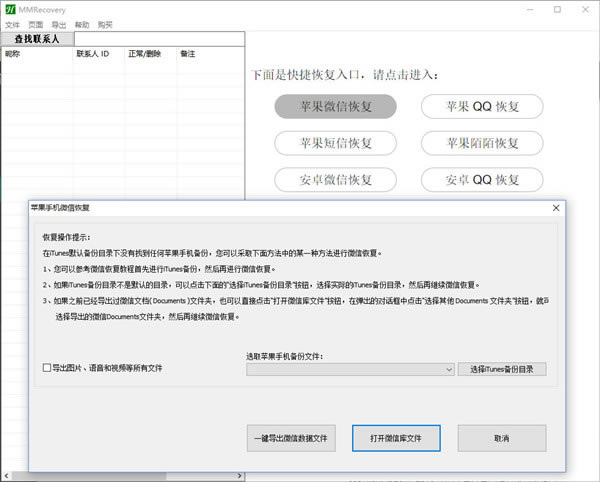Click the 查找联系人 button

(37, 39)
